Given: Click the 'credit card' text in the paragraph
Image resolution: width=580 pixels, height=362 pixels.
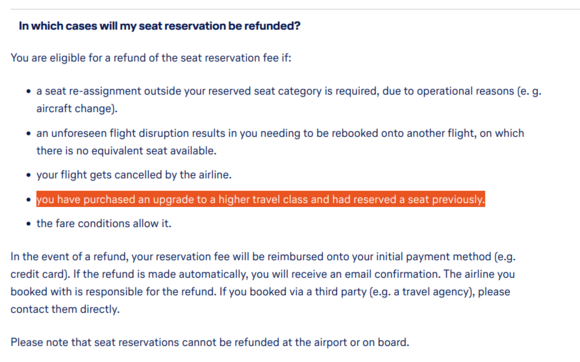Looking at the screenshot, I should point(37,274).
